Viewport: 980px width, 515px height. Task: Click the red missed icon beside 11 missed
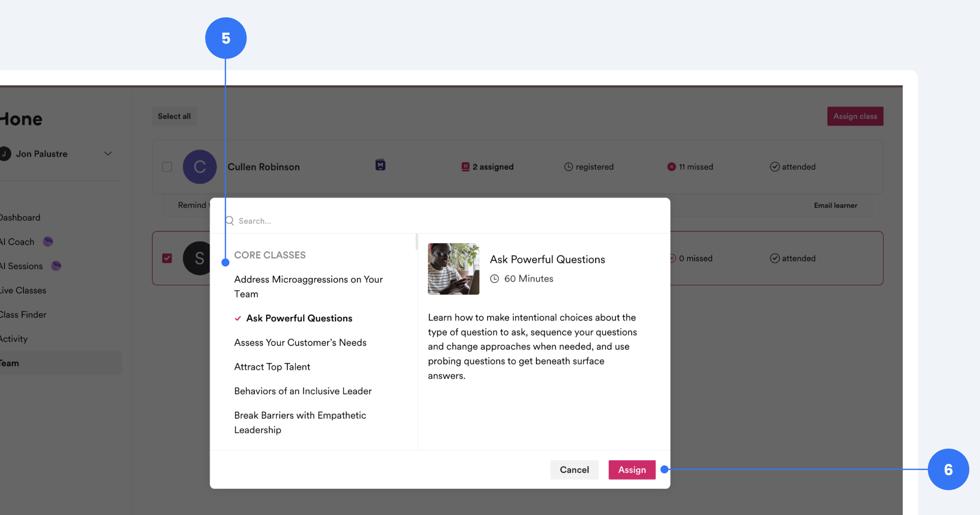pyautogui.click(x=671, y=167)
